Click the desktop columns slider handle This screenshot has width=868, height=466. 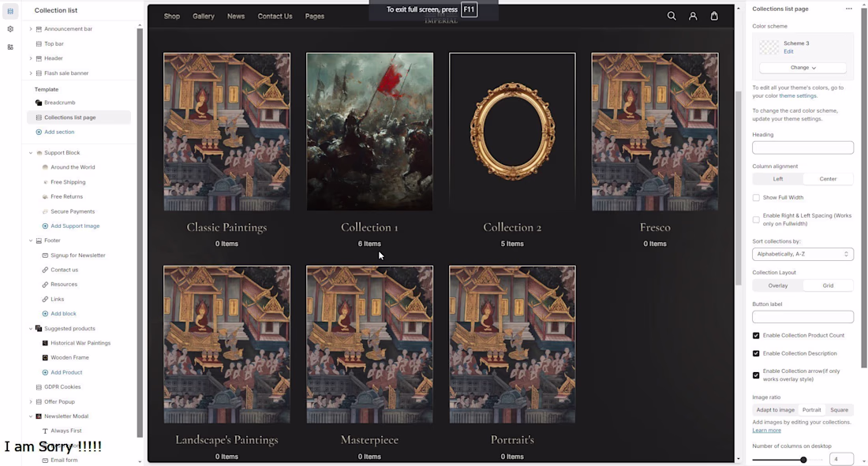point(803,460)
